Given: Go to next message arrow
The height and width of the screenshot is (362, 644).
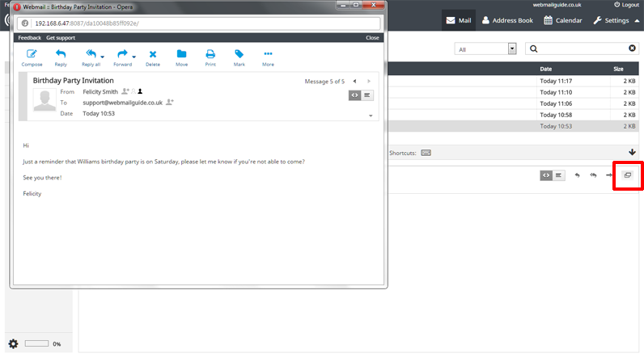Looking at the screenshot, I should tap(369, 82).
